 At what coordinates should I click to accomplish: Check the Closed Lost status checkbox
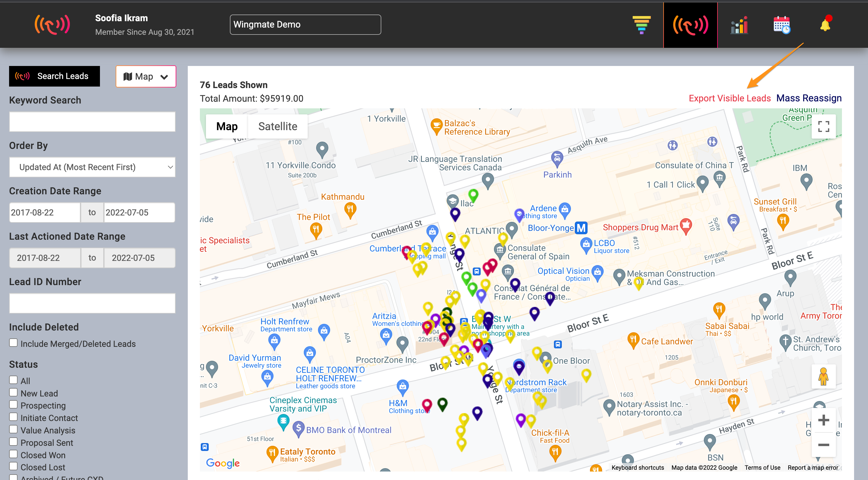(x=13, y=467)
